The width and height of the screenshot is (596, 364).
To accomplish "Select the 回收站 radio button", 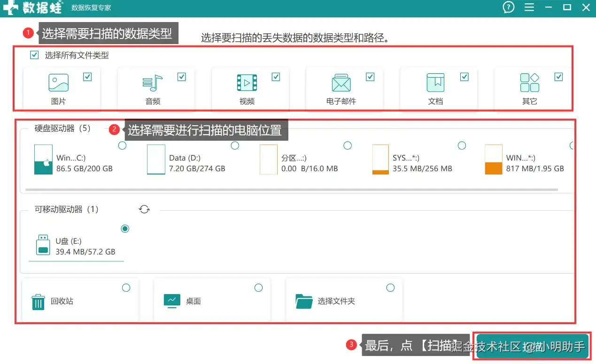I will coord(126,288).
